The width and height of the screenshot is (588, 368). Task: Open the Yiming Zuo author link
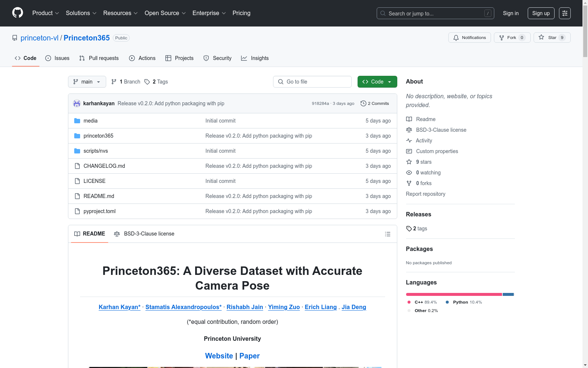point(284,307)
